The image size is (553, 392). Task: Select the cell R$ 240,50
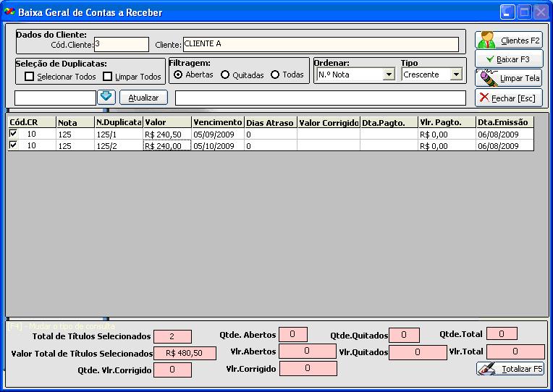tap(167, 135)
